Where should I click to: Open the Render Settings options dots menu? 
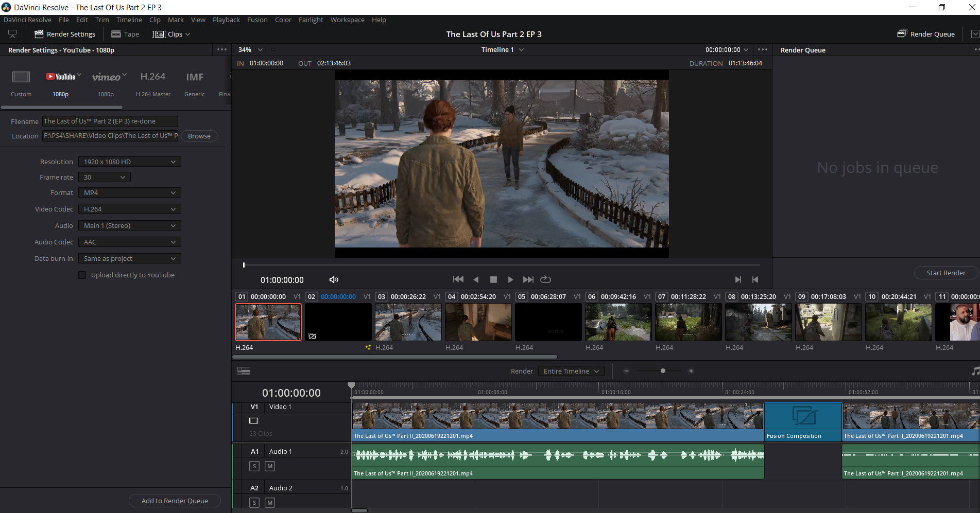(x=222, y=49)
